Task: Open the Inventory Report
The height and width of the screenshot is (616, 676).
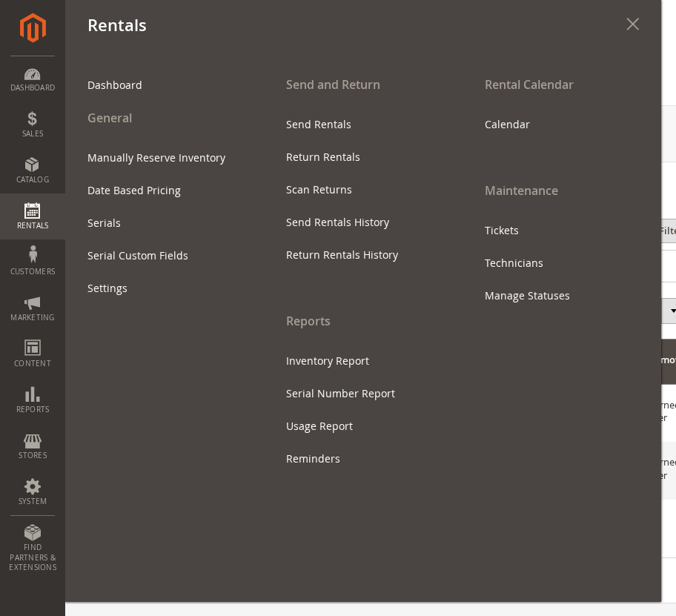Action: pyautogui.click(x=328, y=361)
